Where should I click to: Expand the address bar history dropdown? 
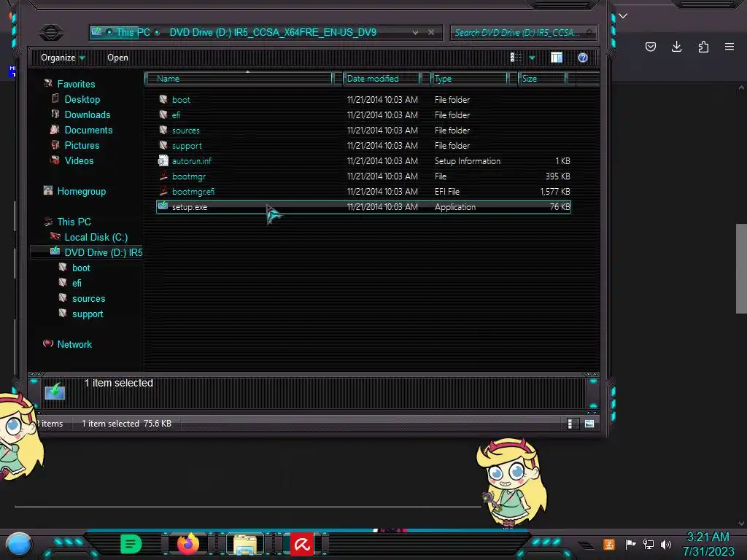[415, 33]
